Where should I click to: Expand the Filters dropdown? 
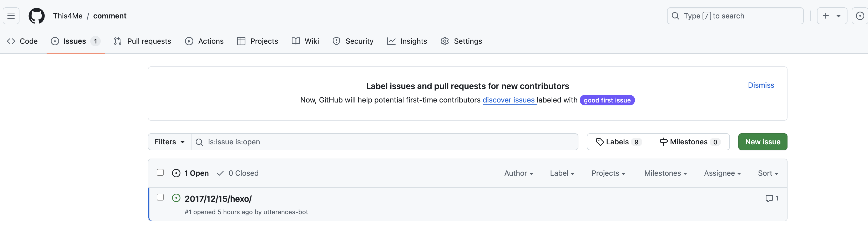coord(169,142)
